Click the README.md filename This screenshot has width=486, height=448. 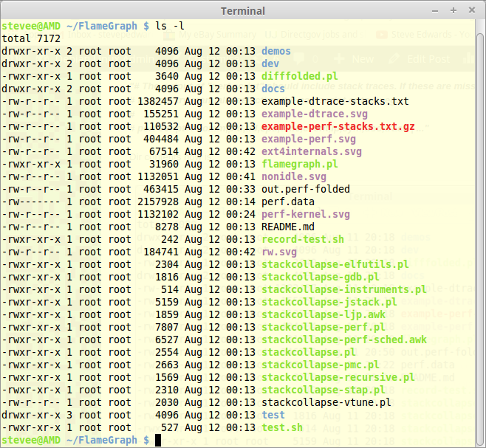coord(288,227)
